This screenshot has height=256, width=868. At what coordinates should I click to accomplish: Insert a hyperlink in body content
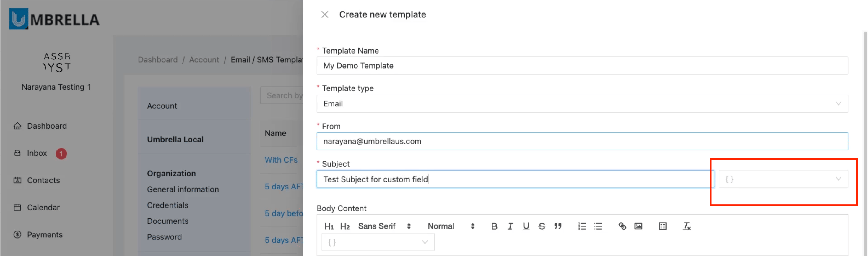point(622,226)
